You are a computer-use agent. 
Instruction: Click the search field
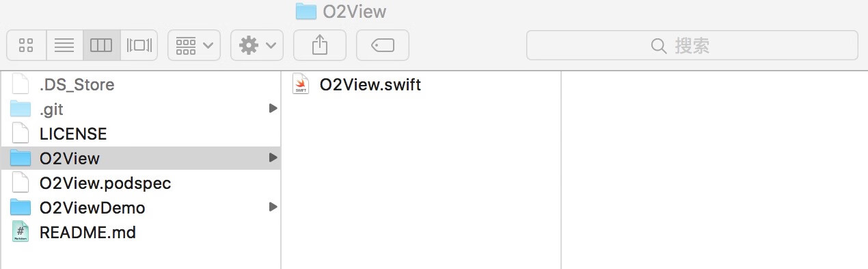click(692, 46)
